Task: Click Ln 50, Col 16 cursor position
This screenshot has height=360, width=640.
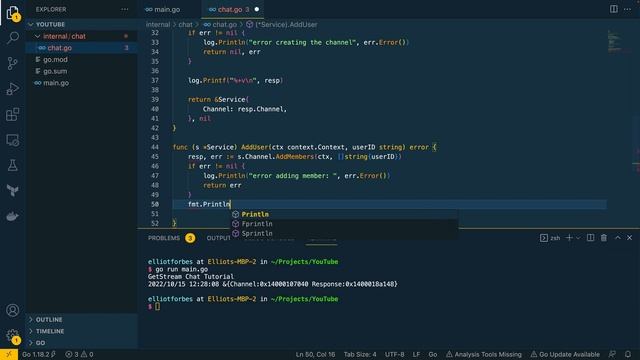Action: (x=315, y=354)
